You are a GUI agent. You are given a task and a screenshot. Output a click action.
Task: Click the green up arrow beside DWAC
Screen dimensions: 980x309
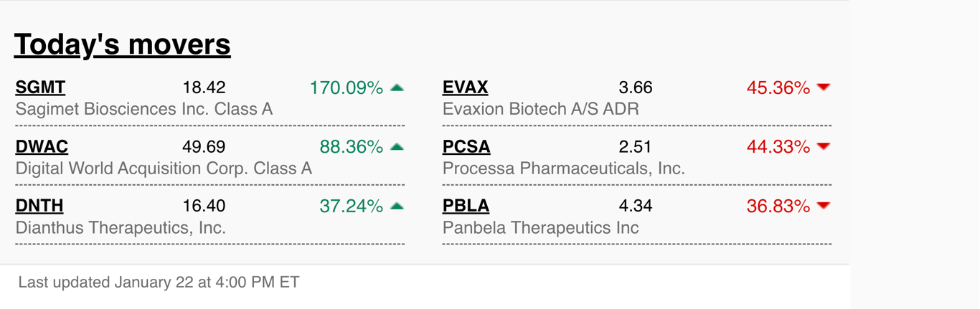[x=397, y=147]
